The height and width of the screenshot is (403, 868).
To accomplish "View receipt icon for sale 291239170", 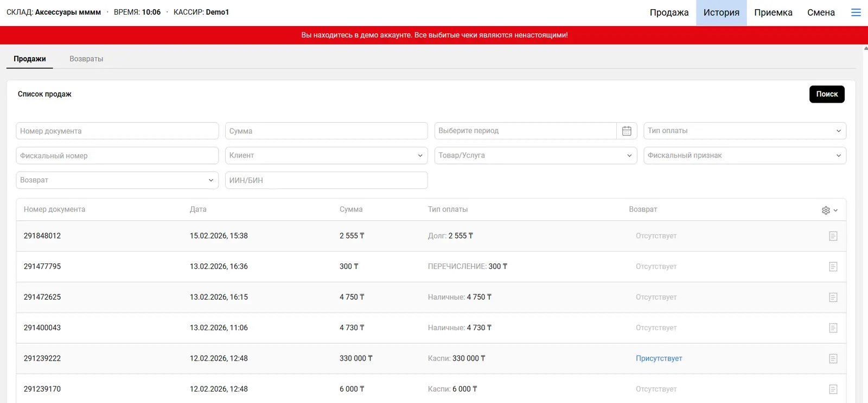I will click(833, 389).
